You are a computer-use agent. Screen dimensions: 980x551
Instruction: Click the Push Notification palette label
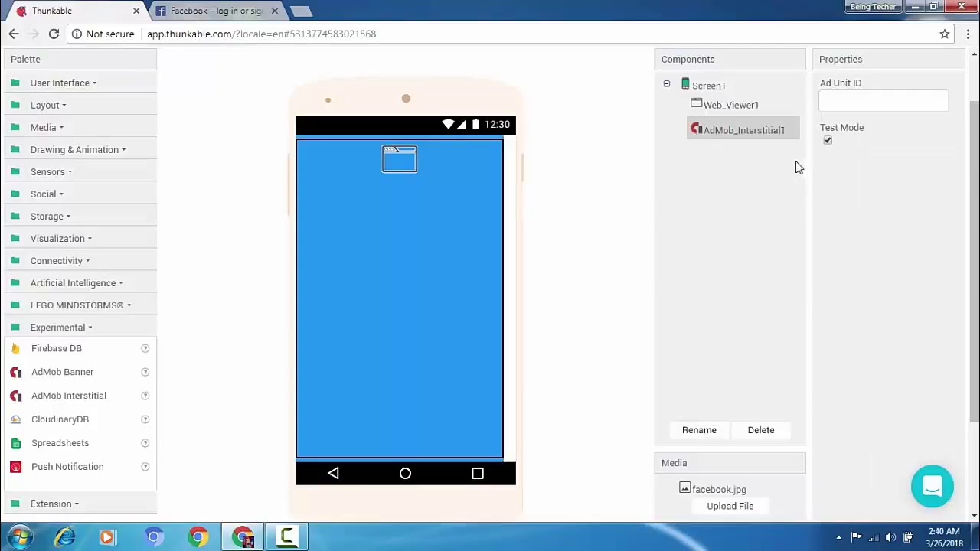tap(67, 467)
